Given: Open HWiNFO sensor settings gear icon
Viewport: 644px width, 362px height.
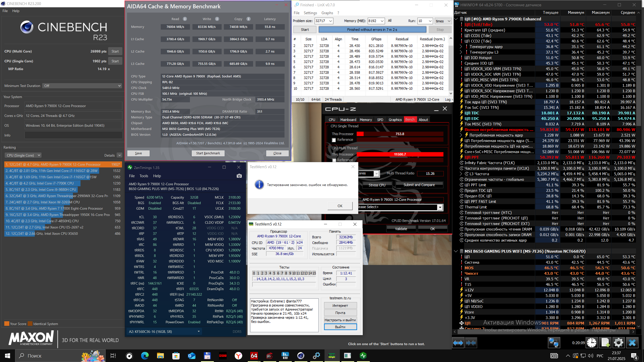Looking at the screenshot, I should (x=618, y=343).
